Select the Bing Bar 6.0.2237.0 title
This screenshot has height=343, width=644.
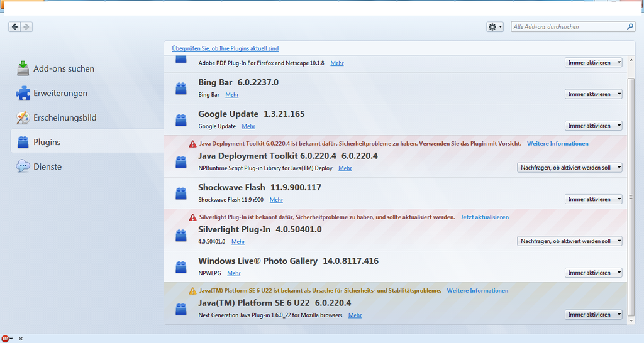238,82
